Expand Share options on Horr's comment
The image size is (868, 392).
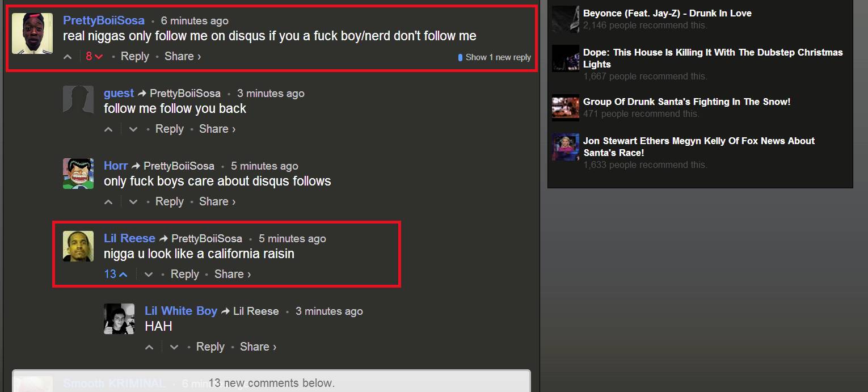click(217, 201)
